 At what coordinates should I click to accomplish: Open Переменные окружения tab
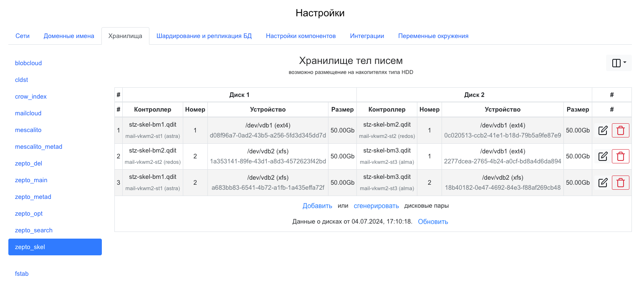[433, 36]
